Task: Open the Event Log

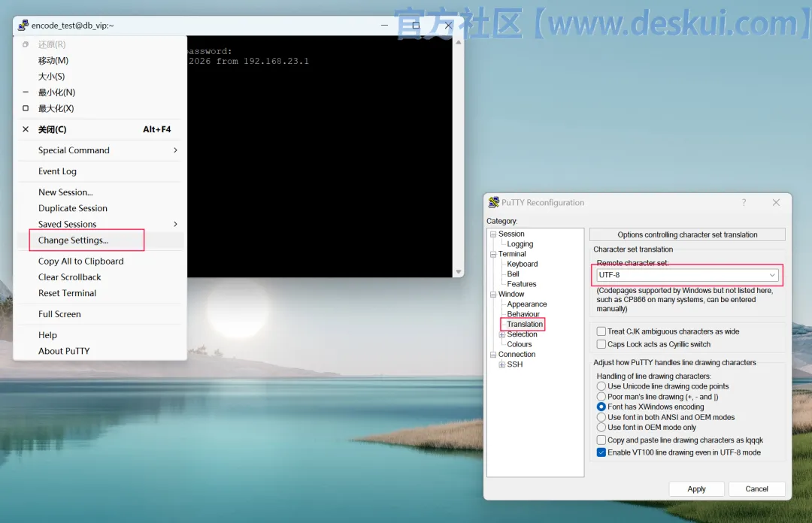Action: (101, 171)
